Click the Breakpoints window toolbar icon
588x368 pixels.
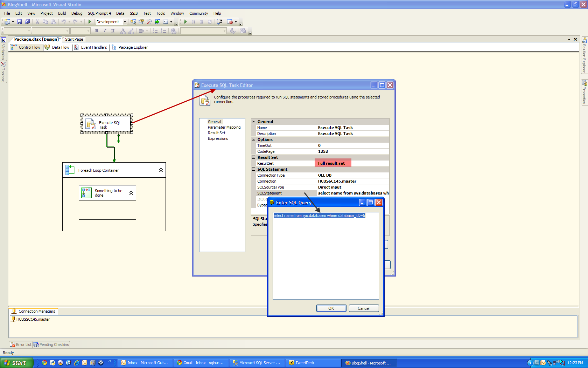point(230,22)
